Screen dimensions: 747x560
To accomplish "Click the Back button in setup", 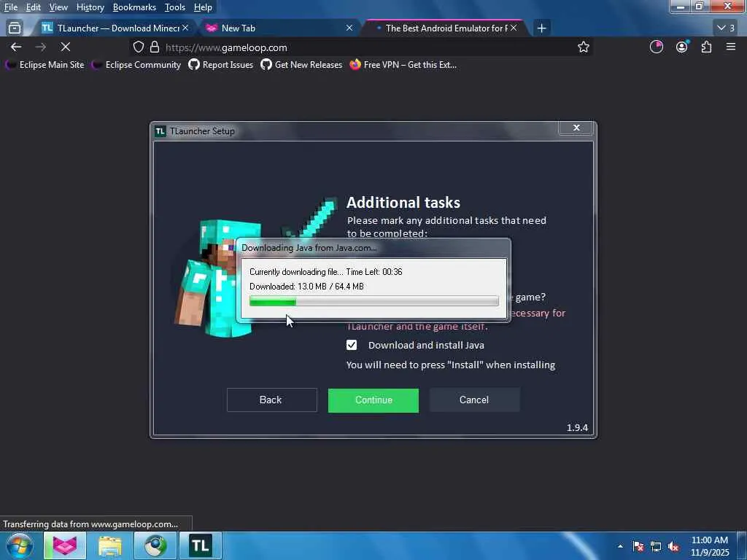I will click(x=271, y=400).
